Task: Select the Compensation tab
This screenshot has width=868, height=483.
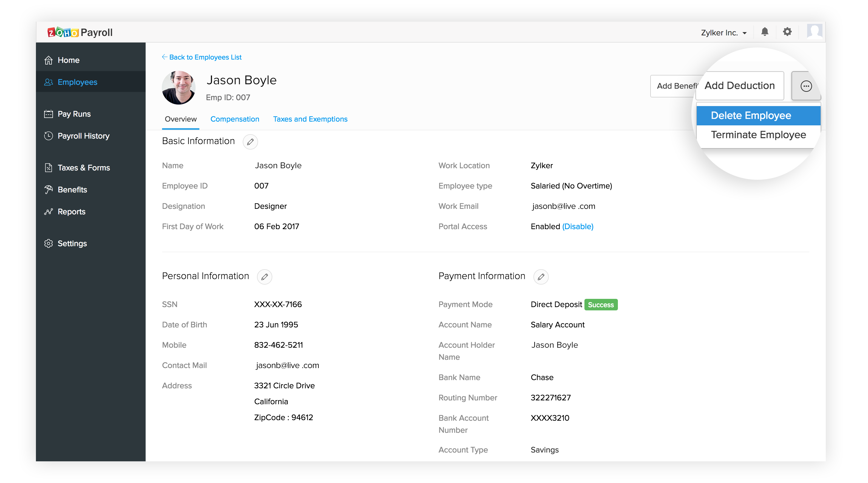Action: 234,118
